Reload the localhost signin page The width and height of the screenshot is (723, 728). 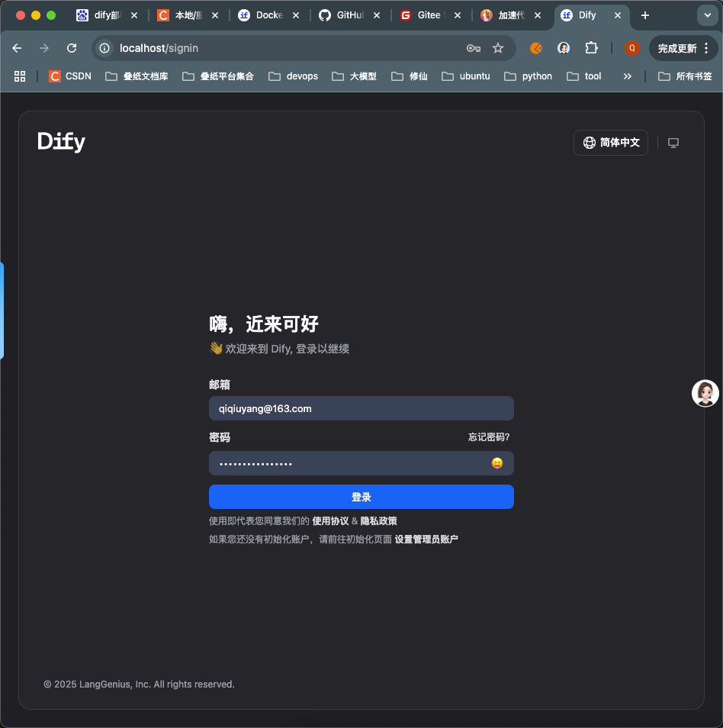72,48
